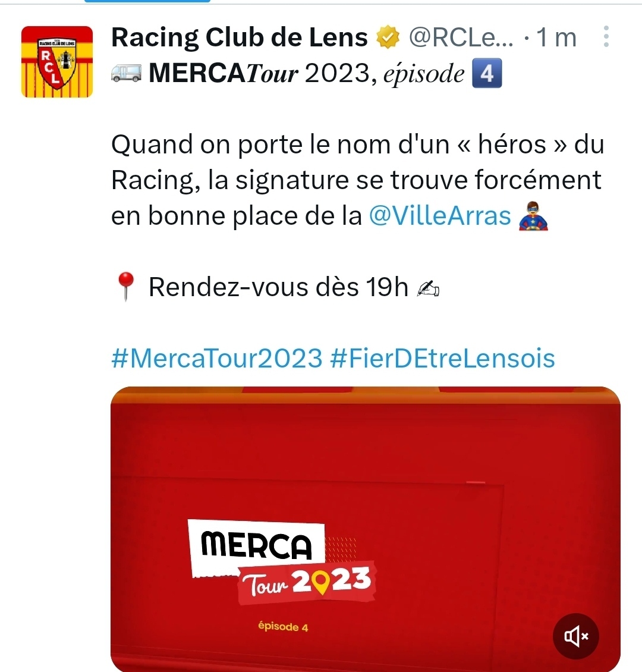Viewport: 642px width, 672px height.
Task: Tap the @RCLe... account handle
Action: (461, 37)
